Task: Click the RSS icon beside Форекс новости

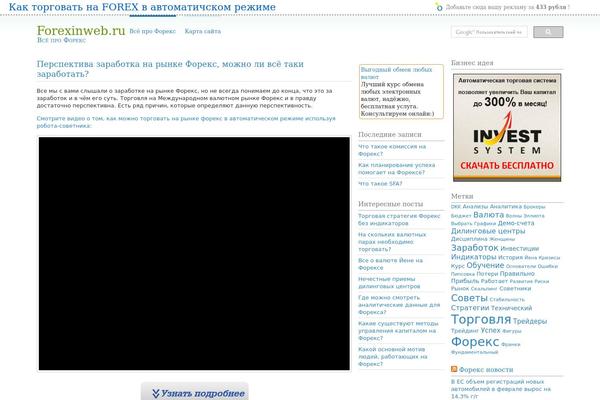Action: click(x=454, y=369)
